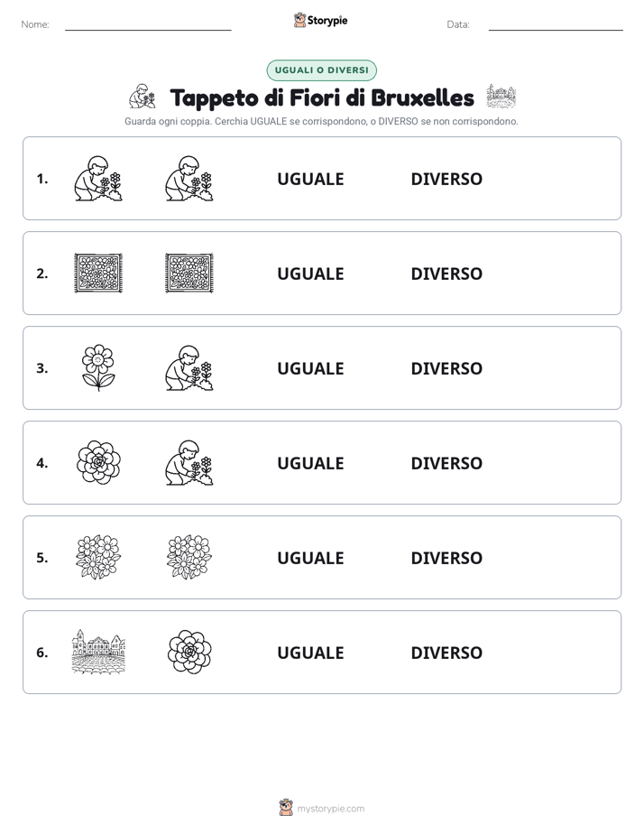Viewport: 644px width, 834px height.
Task: Choose UGUALE for row 1
Action: [311, 180]
